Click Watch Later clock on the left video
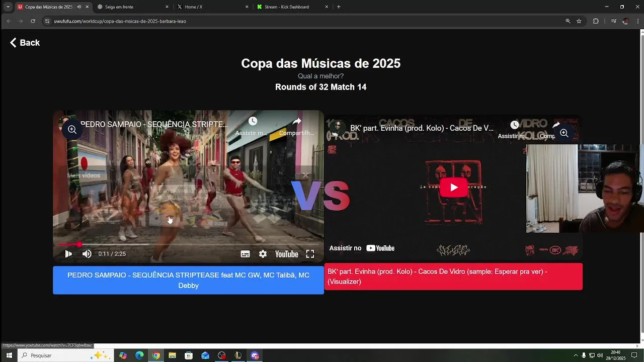The height and width of the screenshot is (362, 644). [x=253, y=121]
